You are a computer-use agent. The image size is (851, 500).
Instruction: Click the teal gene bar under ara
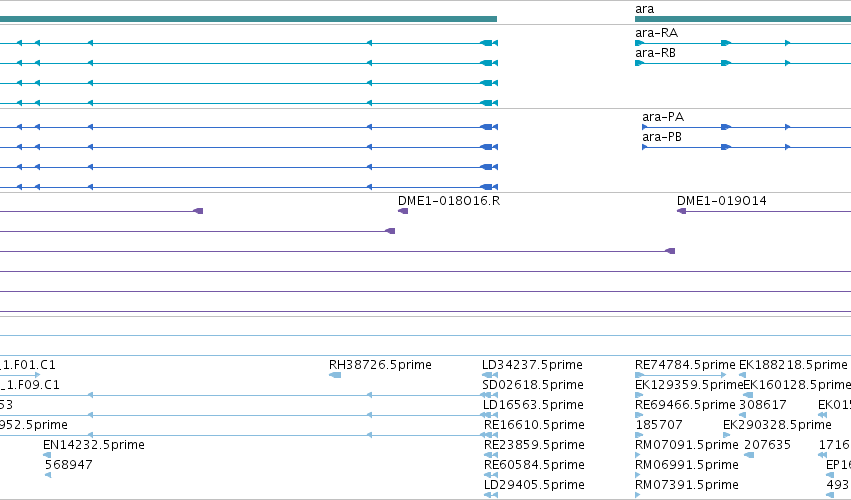pos(743,20)
